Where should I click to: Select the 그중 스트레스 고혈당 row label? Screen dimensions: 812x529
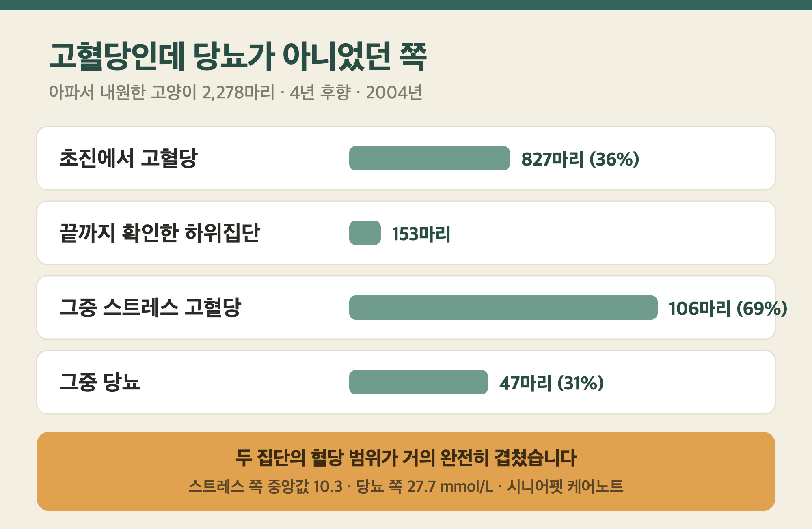[x=150, y=308]
